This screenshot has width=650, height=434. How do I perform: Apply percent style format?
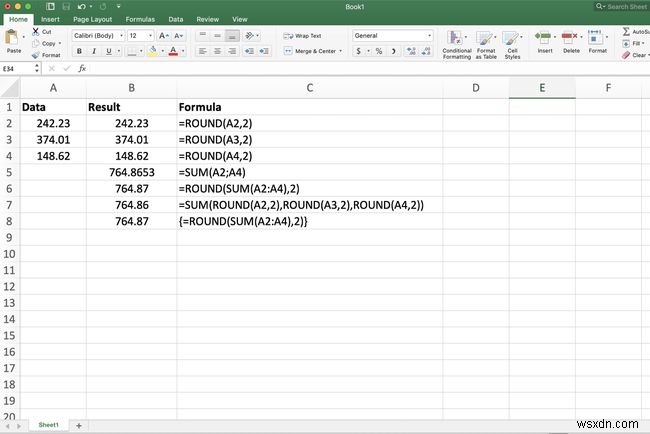coord(378,51)
